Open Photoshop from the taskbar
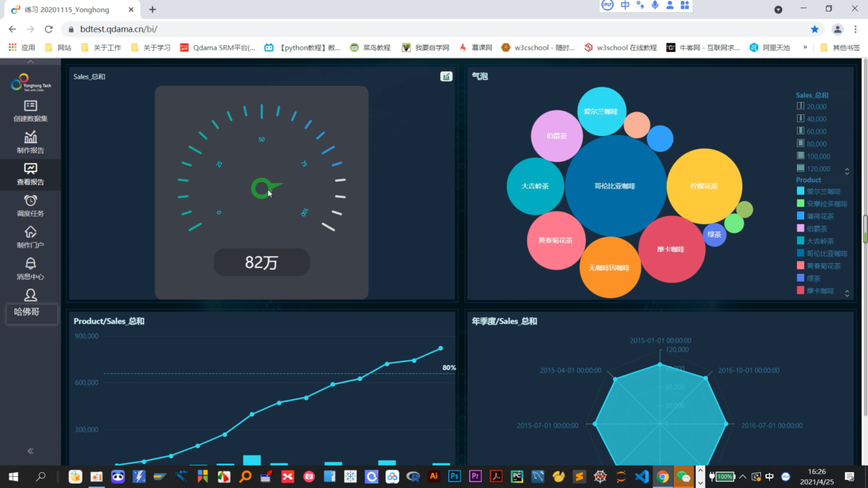The image size is (868, 488). [x=454, y=476]
